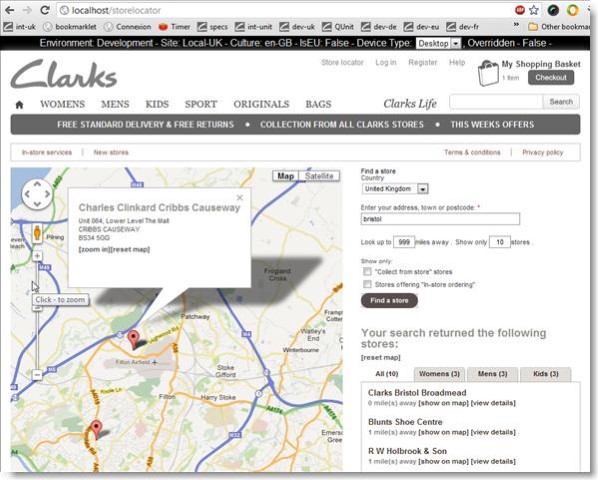
Task: Open the New stores link
Action: [111, 153]
